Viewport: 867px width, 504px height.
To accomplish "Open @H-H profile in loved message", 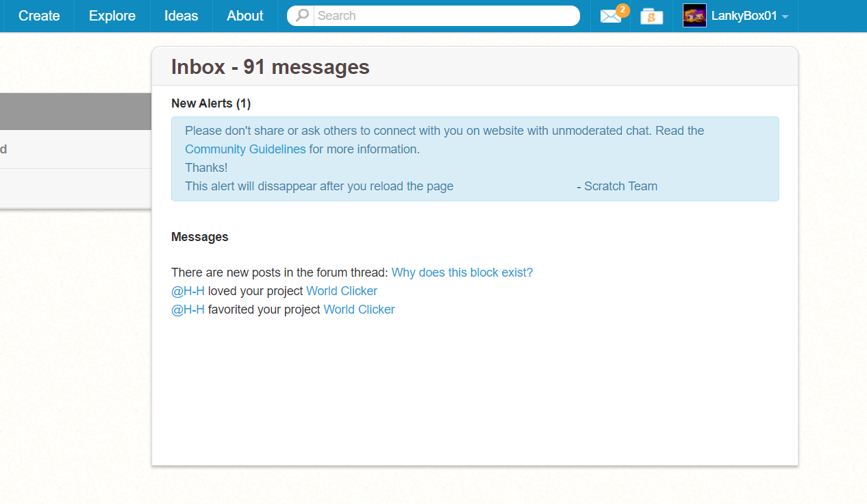I will (x=188, y=291).
